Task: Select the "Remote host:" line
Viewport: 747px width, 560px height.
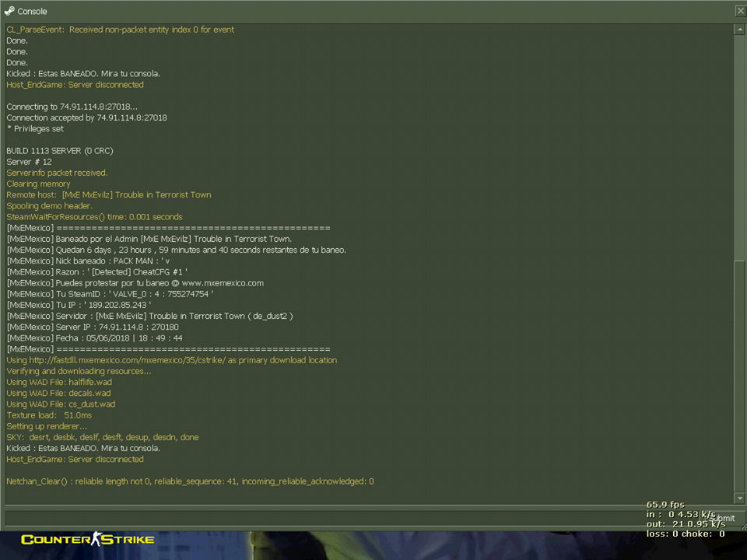Action: (109, 194)
